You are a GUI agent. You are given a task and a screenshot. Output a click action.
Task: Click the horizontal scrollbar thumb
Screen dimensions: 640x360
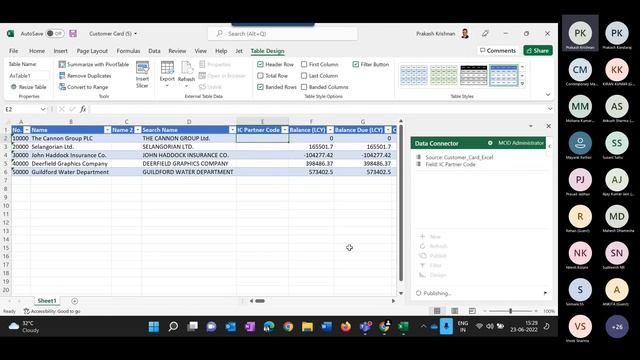tap(260, 301)
